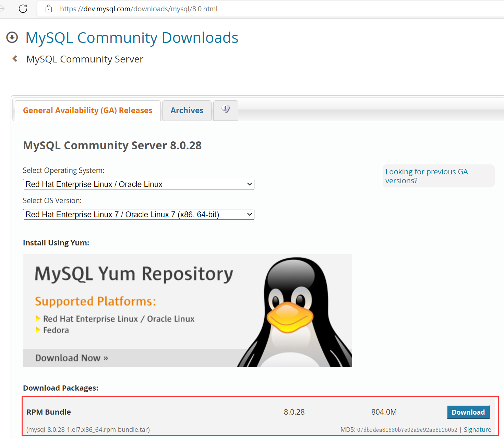The height and width of the screenshot is (439, 504).
Task: Click the MySQL Community Downloads title link
Action: click(x=132, y=38)
